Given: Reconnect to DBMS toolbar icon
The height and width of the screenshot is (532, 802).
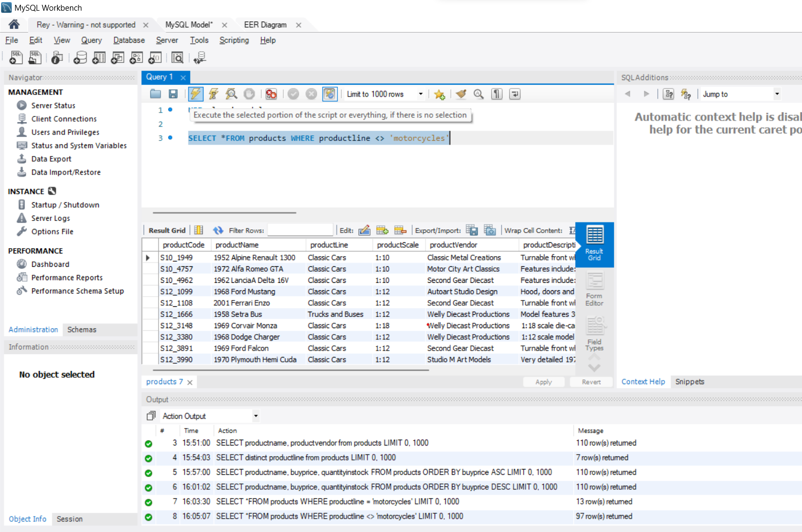Looking at the screenshot, I should point(200,58).
